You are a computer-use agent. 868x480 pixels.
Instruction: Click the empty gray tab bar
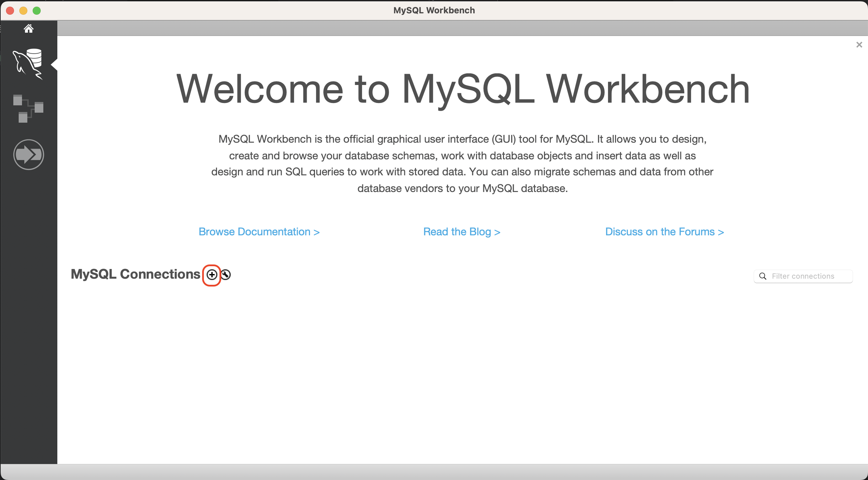(x=463, y=28)
